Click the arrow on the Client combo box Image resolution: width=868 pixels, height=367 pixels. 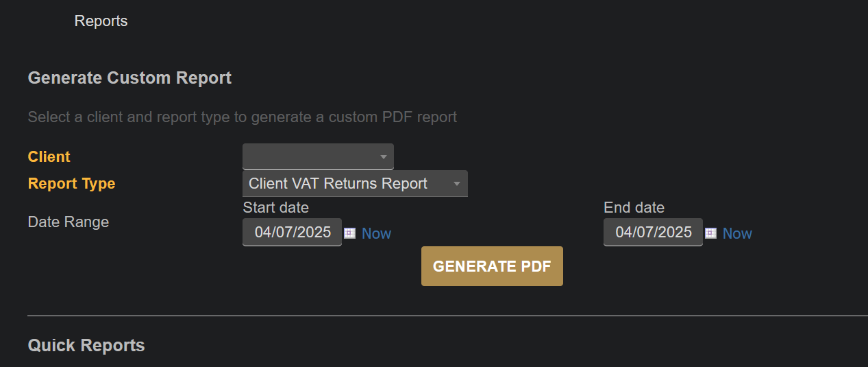(x=384, y=157)
